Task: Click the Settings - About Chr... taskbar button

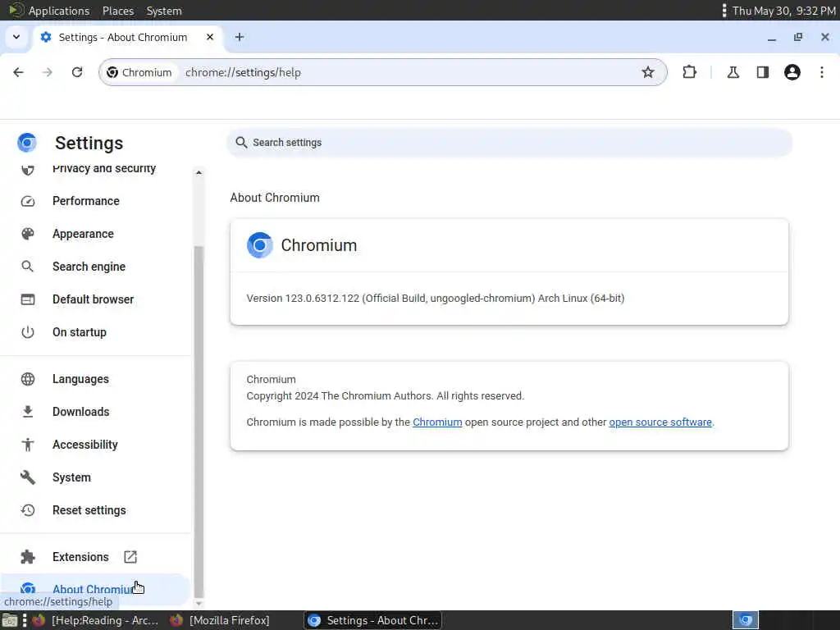Action: 373,620
